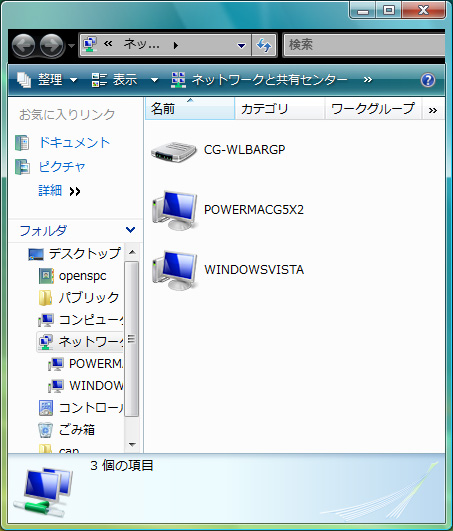The width and height of the screenshot is (453, 531).
Task: Maximize the Explorer window
Action: [389, 10]
